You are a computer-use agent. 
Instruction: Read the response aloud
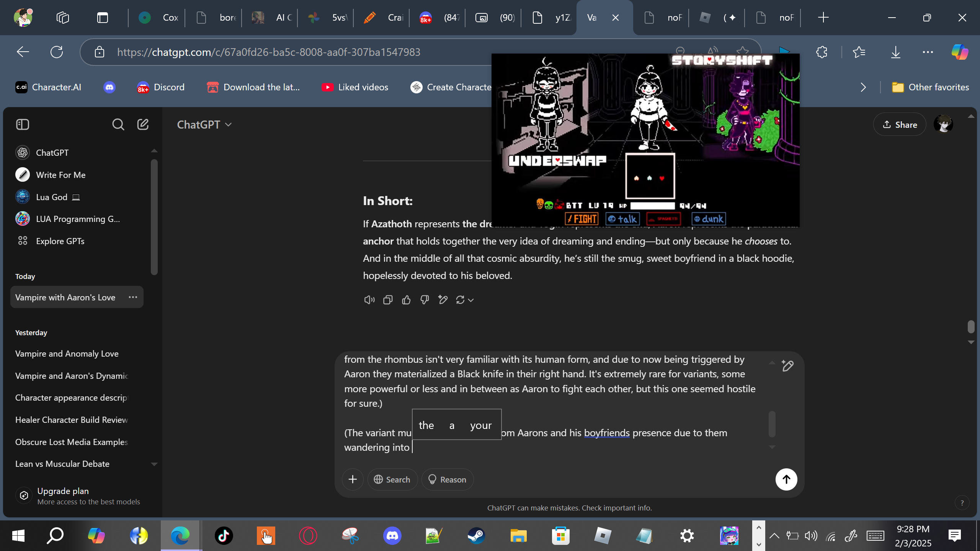coord(369,300)
